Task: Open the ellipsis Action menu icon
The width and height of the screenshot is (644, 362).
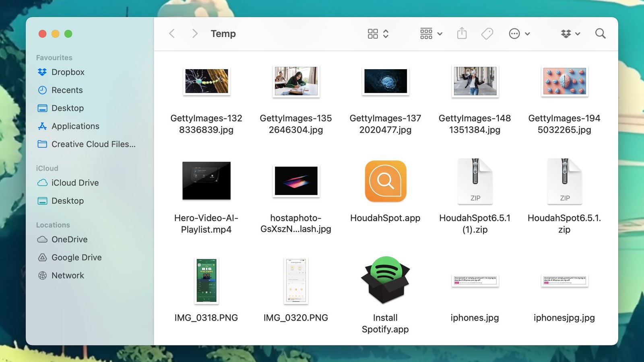Action: click(x=514, y=34)
